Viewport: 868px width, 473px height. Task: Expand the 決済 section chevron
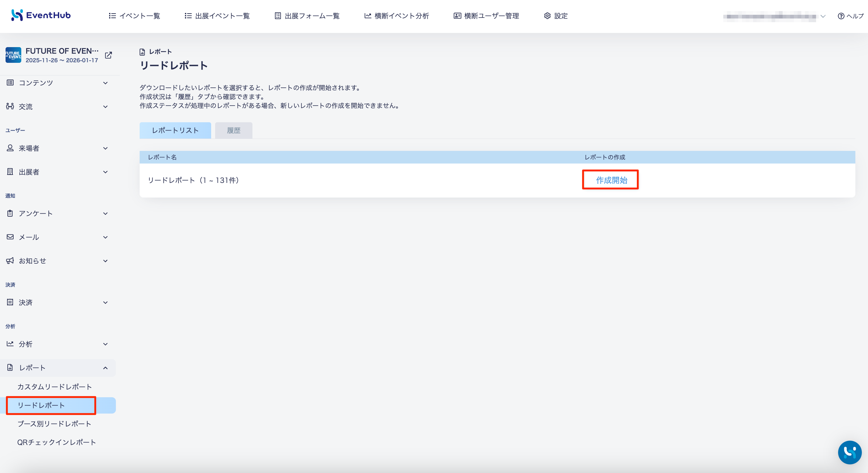pyautogui.click(x=105, y=302)
